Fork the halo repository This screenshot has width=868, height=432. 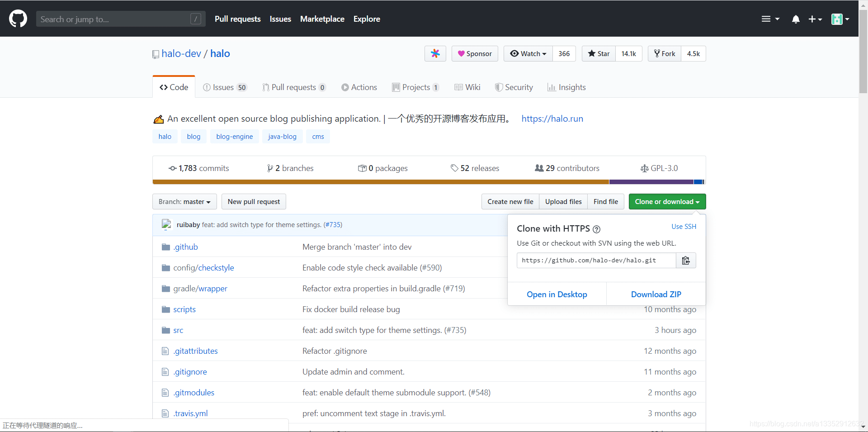point(665,54)
